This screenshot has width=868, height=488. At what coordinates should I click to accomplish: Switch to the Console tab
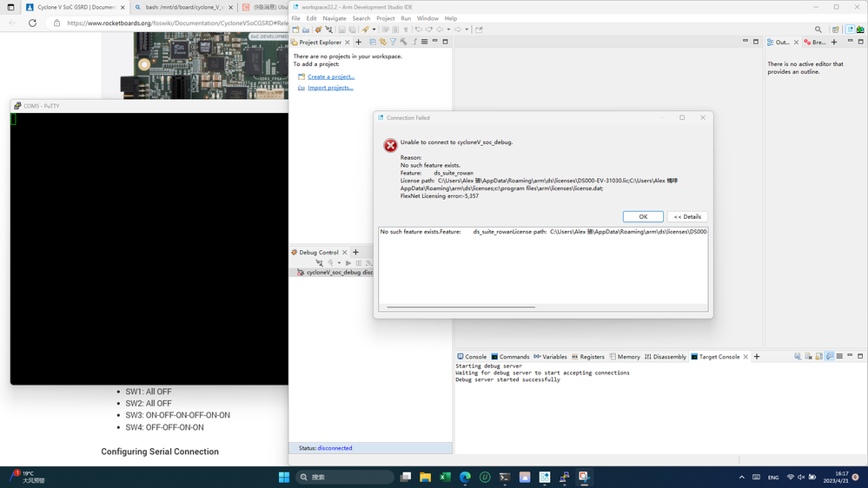pyautogui.click(x=472, y=357)
